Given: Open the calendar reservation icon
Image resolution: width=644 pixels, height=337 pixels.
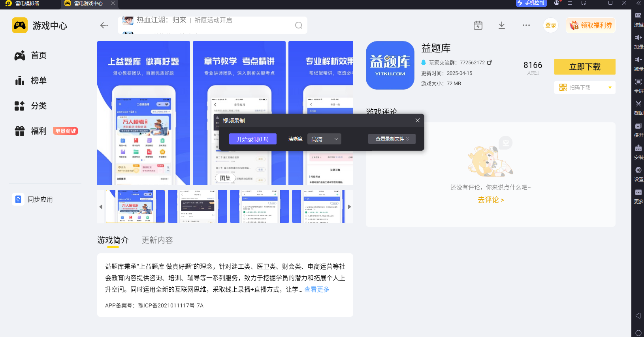Looking at the screenshot, I should (x=478, y=25).
